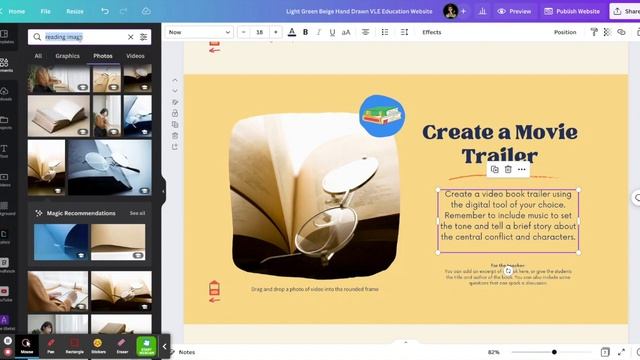Open the font family dropdown showing Now
This screenshot has width=640, height=360.
pos(199,32)
